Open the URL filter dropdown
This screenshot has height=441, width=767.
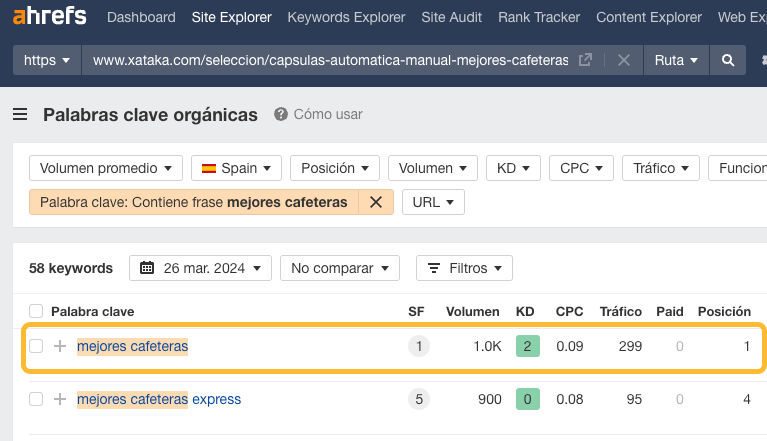tap(433, 202)
